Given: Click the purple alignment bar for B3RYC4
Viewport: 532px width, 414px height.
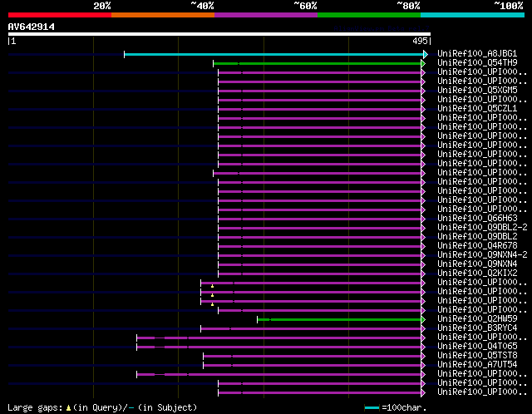Looking at the screenshot, I should 311,329.
